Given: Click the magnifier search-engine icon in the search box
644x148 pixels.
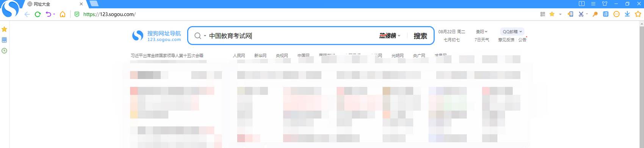Looking at the screenshot, I should 197,36.
